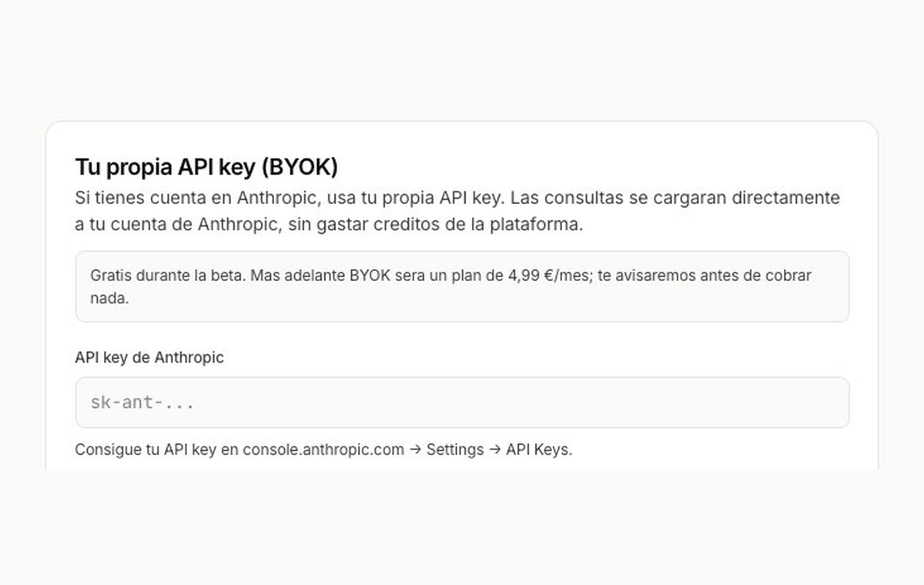Click the "Consigue tu API key en console.anthropic.com" hint

point(323,450)
